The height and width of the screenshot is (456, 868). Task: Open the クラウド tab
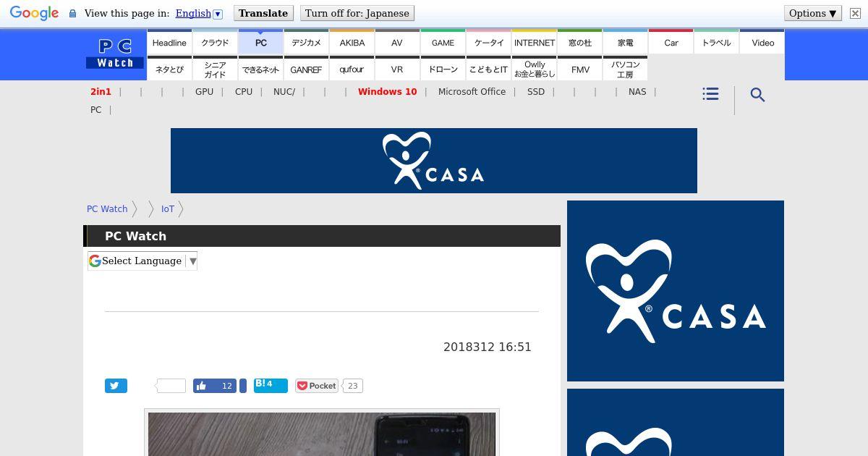(215, 42)
